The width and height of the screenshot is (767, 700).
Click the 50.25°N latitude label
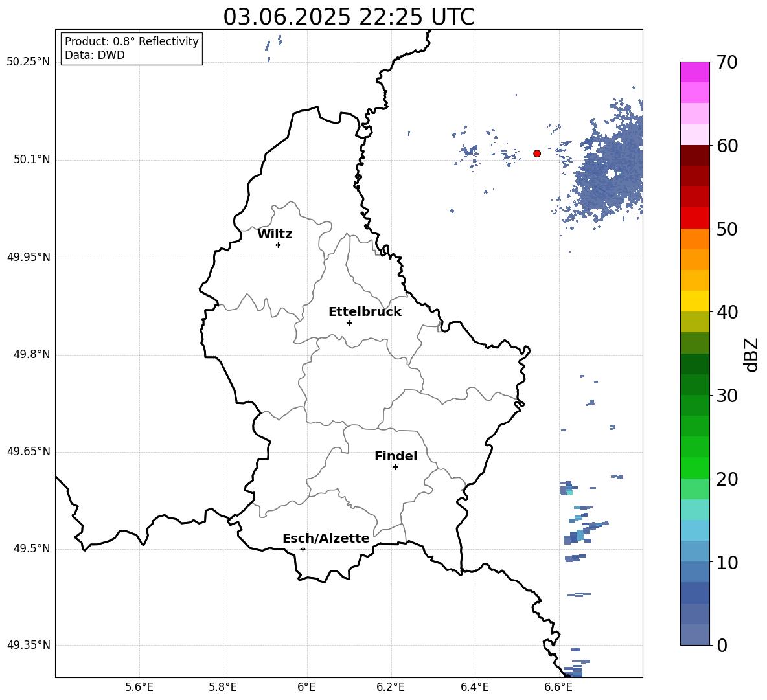[29, 62]
